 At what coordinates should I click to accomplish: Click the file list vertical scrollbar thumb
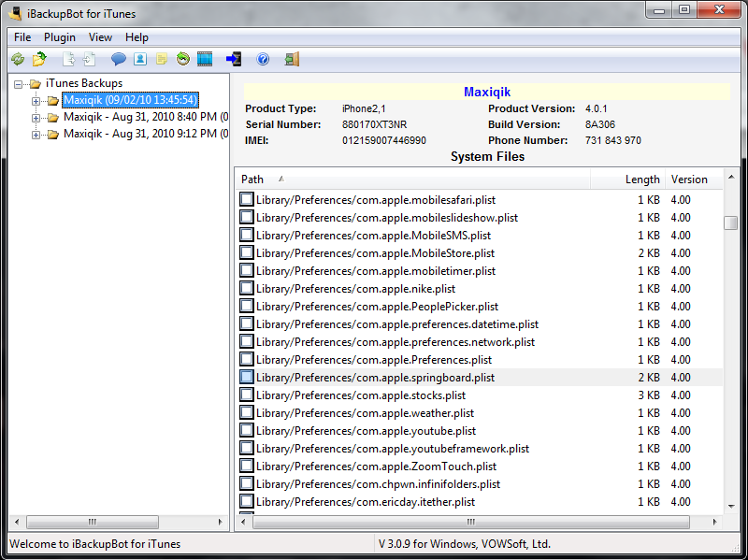730,223
